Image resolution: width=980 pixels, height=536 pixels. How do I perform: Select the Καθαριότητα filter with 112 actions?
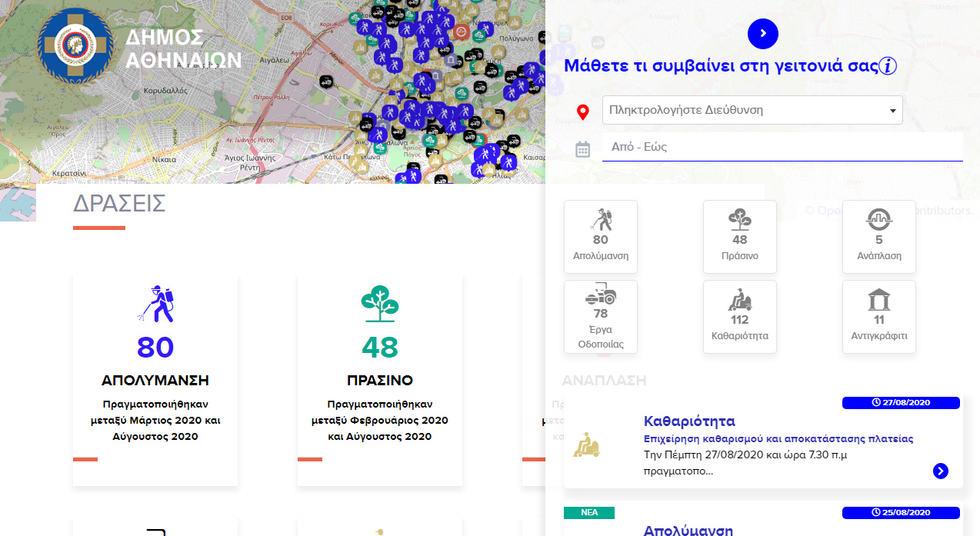click(739, 317)
